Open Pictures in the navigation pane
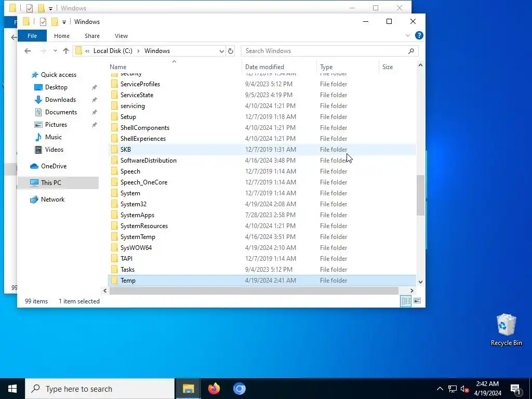The width and height of the screenshot is (532, 399). click(x=56, y=125)
